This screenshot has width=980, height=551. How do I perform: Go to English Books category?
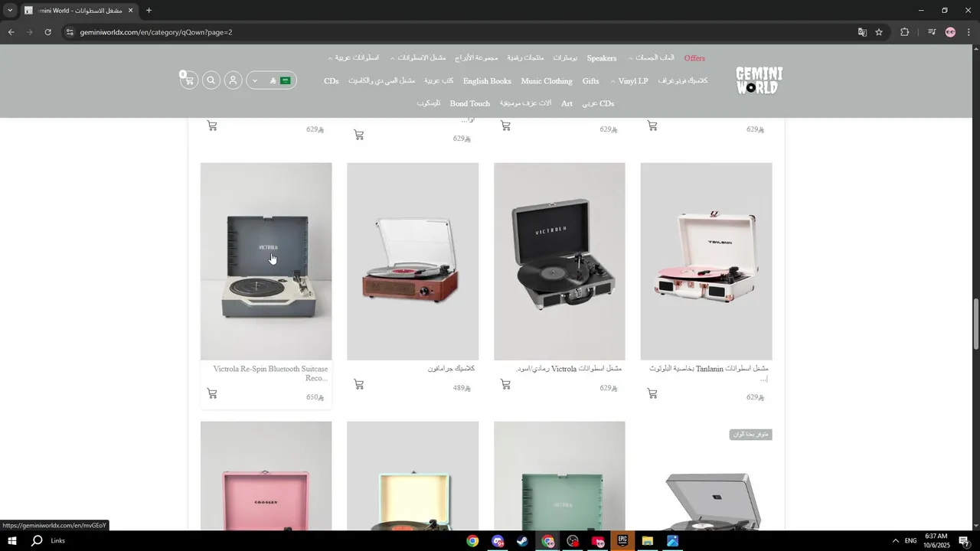coord(487,81)
